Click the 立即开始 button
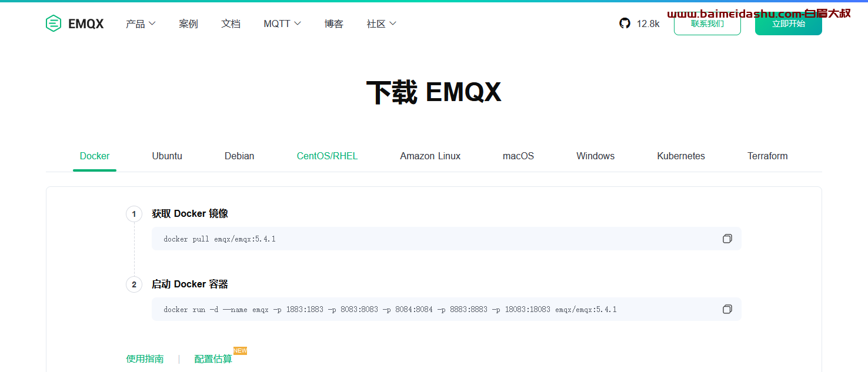 click(789, 24)
